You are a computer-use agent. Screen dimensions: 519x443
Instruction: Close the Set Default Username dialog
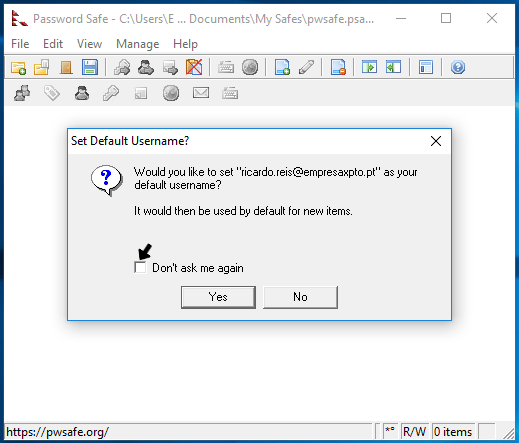pyautogui.click(x=436, y=141)
